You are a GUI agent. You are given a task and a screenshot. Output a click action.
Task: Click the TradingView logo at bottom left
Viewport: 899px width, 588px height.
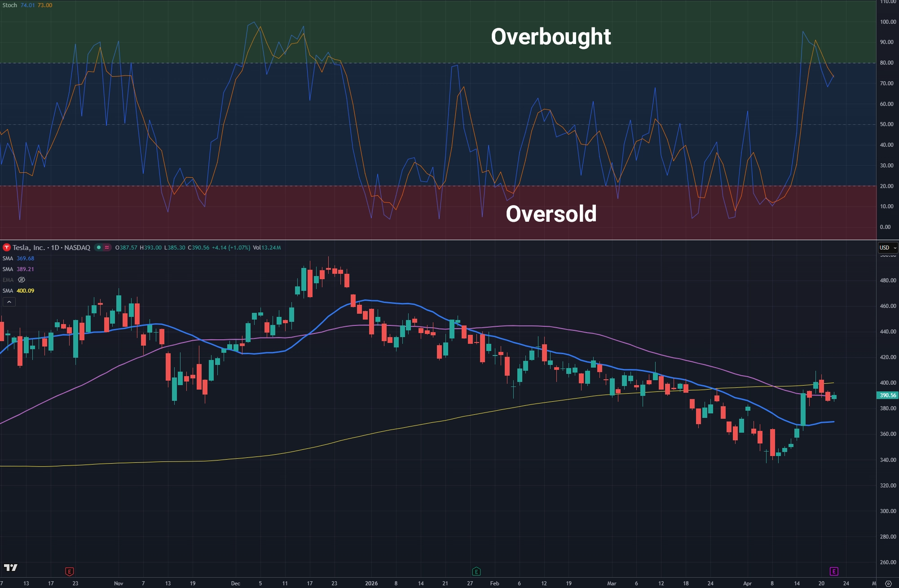(x=10, y=568)
